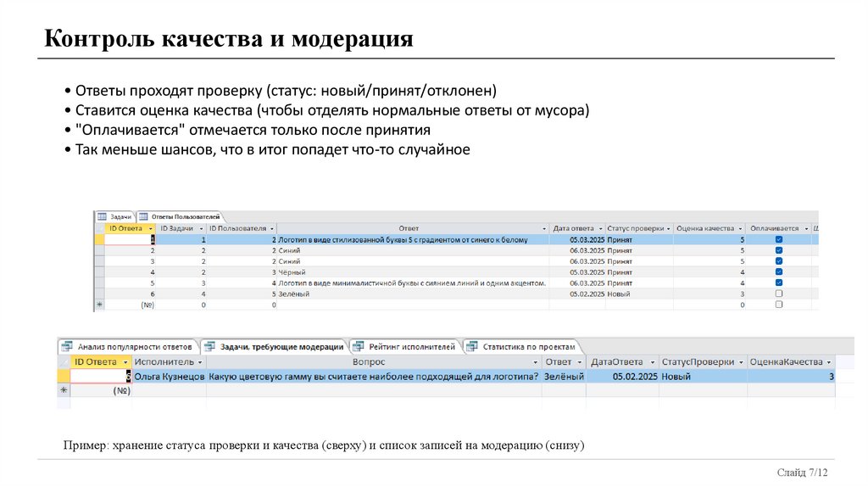Click the 'Новый' status in upper table
The width and height of the screenshot is (868, 487).
coord(639,294)
